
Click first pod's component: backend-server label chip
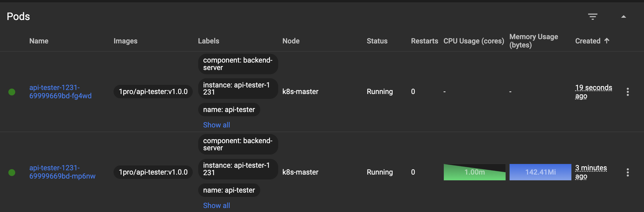238,64
